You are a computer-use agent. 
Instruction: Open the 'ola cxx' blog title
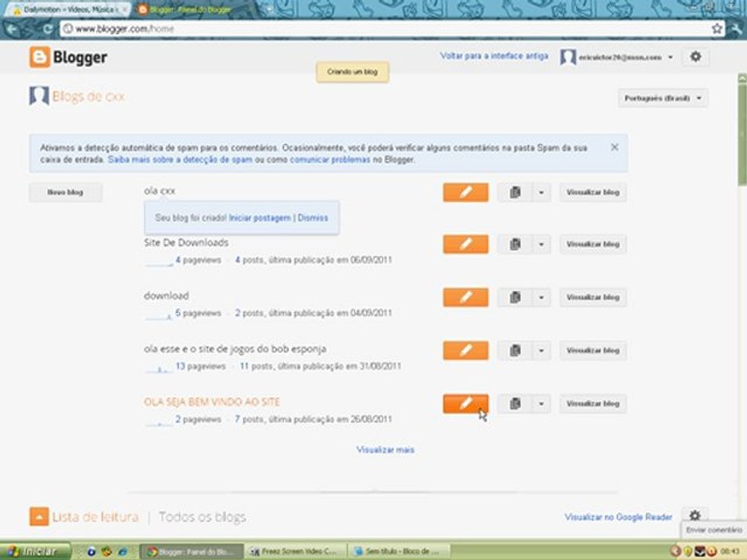pos(160,191)
